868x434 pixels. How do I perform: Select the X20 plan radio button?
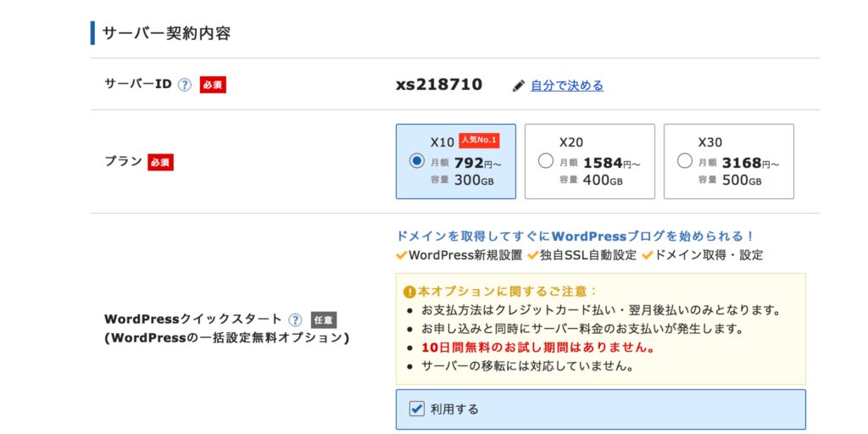(545, 161)
